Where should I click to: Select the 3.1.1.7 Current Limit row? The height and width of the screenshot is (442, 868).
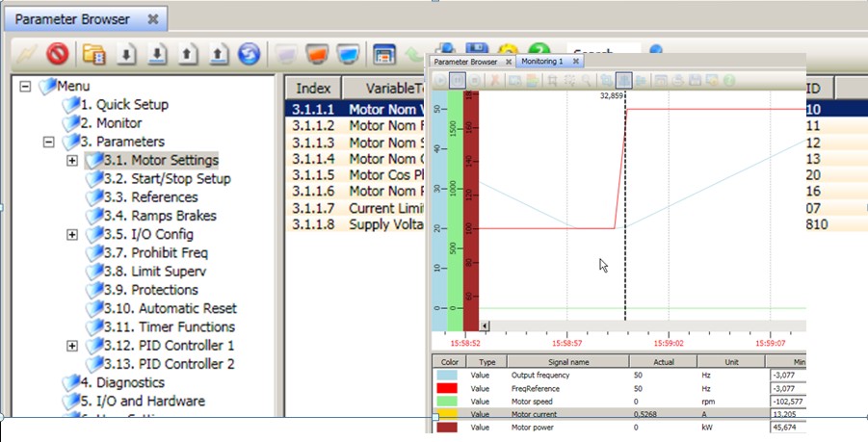click(355, 209)
